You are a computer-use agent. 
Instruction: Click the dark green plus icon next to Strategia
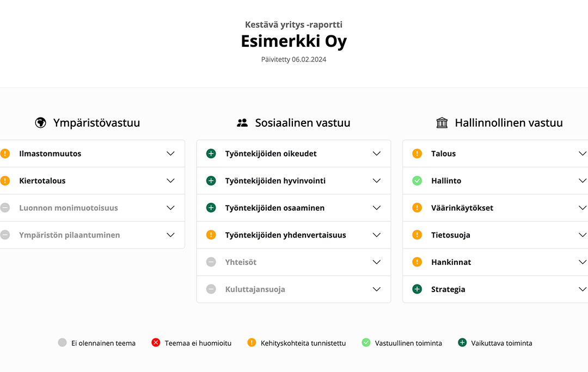417,289
